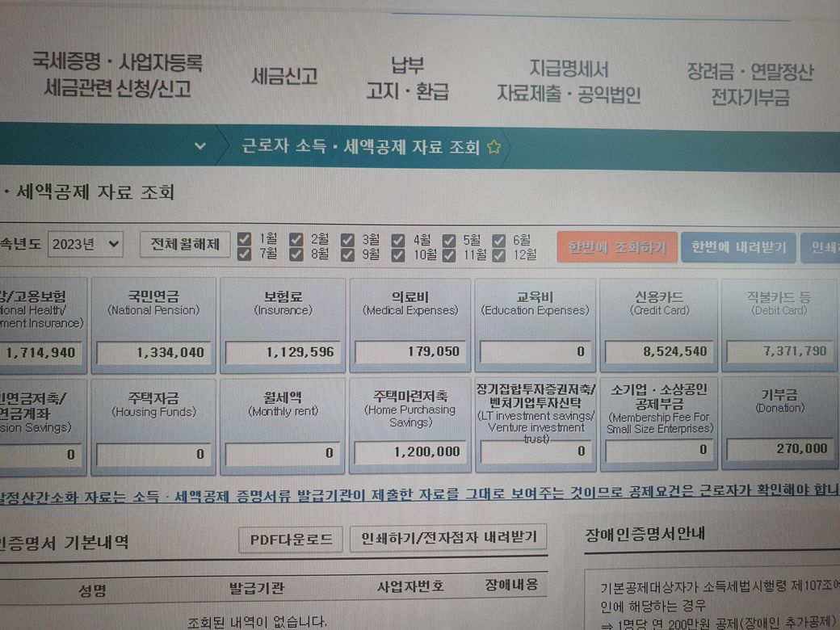Click the PDF다운로드 button
Screen dimensions: 840x630
(291, 539)
